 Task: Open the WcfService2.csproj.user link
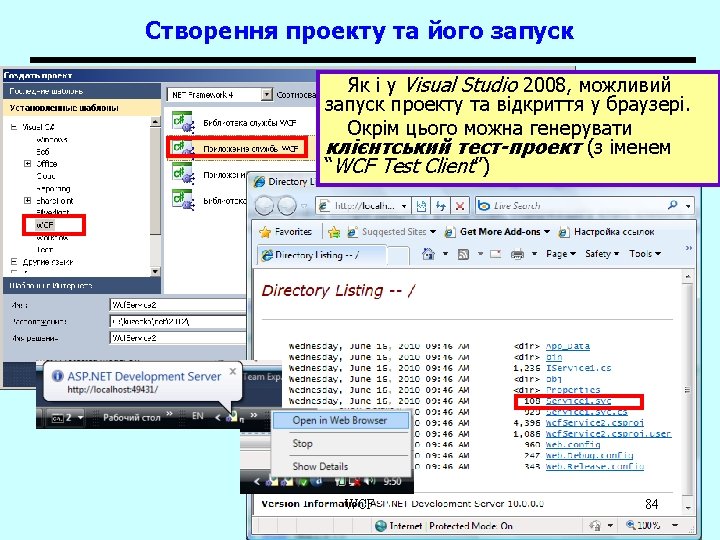pyautogui.click(x=608, y=434)
